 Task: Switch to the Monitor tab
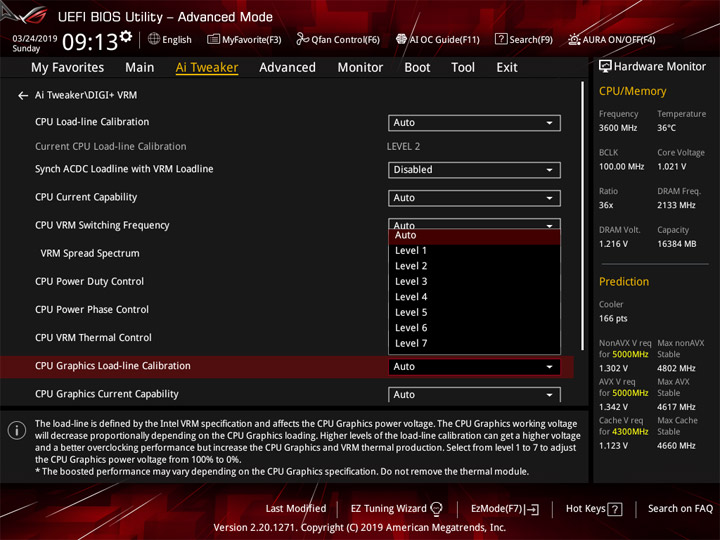(x=360, y=68)
